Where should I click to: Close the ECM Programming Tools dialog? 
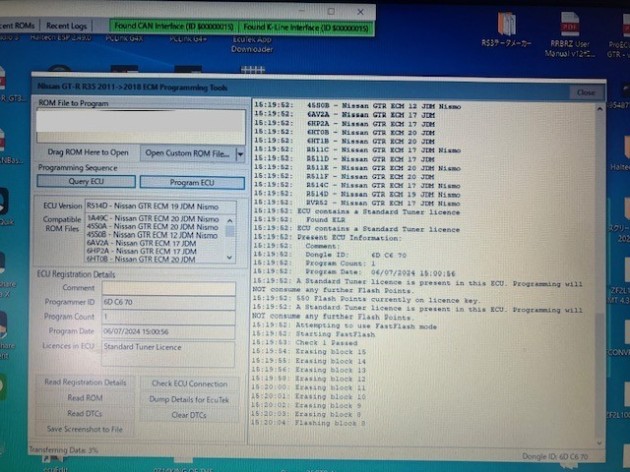click(586, 92)
